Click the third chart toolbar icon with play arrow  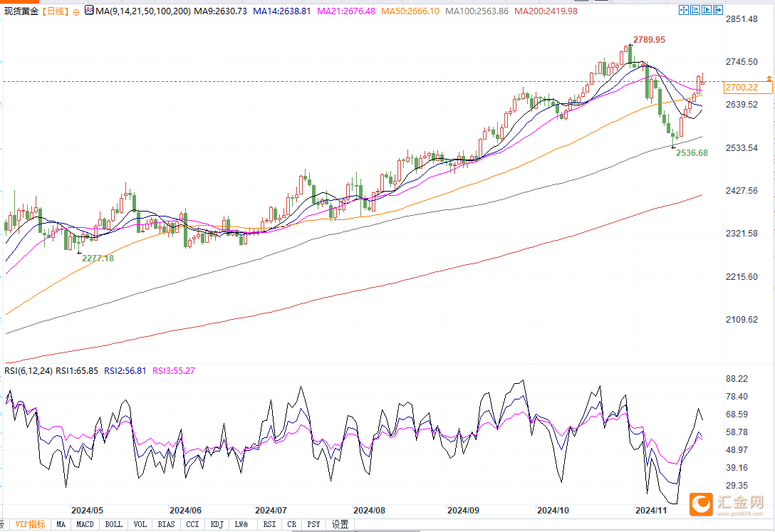[x=705, y=11]
